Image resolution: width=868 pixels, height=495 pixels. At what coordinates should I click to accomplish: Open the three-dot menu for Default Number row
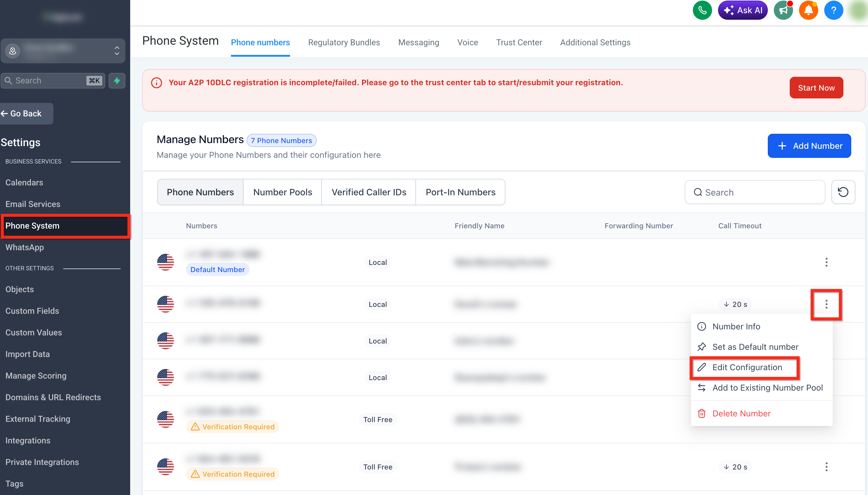[x=826, y=262]
